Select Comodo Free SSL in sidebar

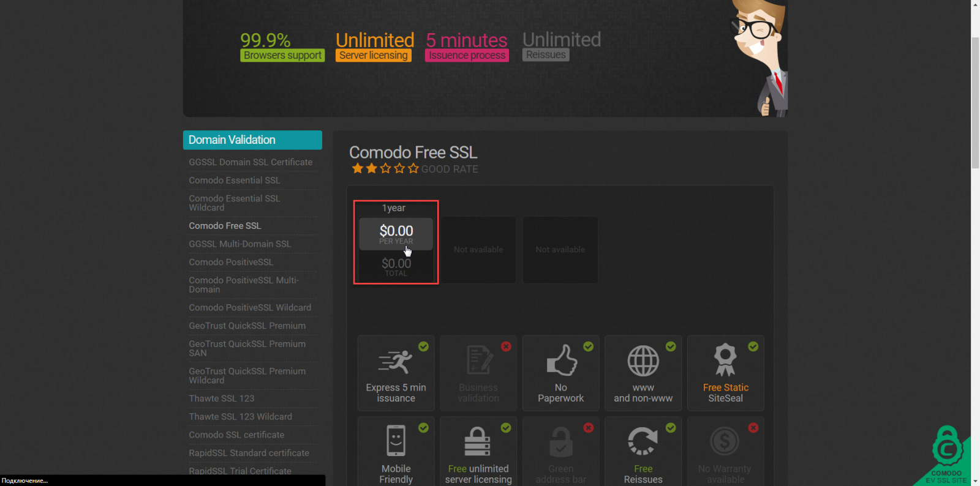[x=225, y=226]
